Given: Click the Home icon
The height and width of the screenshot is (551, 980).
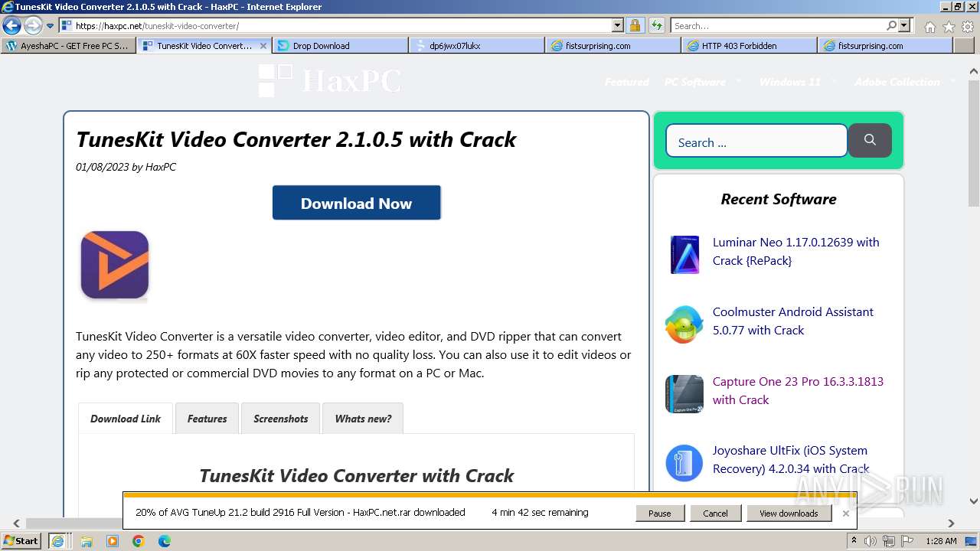Looking at the screenshot, I should click(929, 27).
